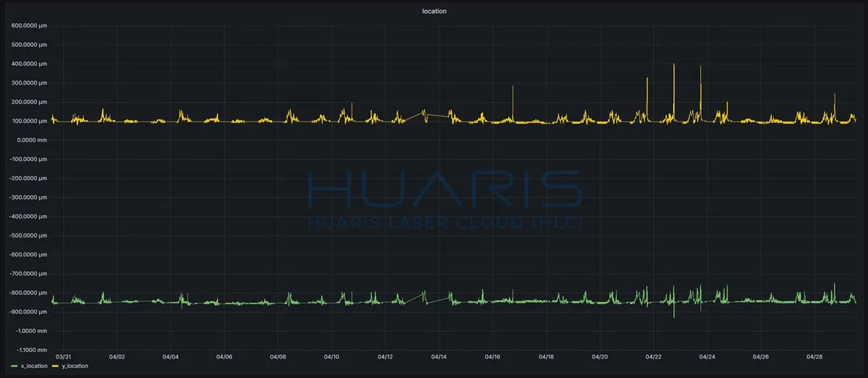The image size is (868, 378).
Task: Click the 04/28 x-axis date label
Action: click(814, 356)
